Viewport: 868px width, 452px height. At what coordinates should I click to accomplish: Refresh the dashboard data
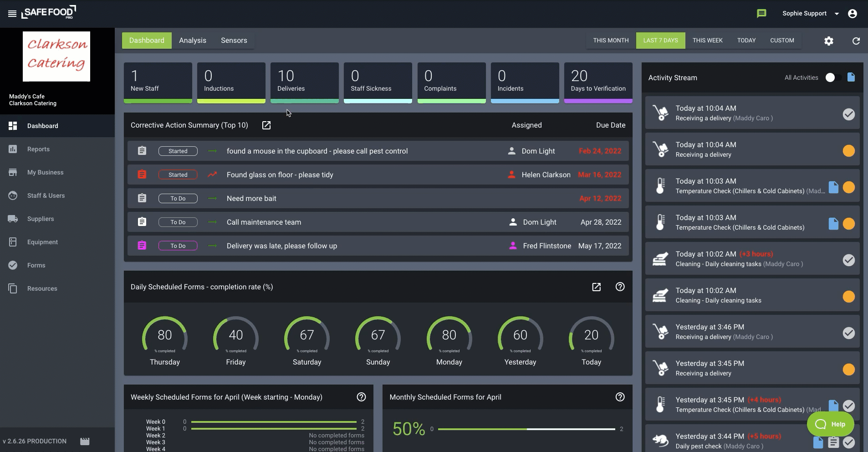tap(856, 41)
